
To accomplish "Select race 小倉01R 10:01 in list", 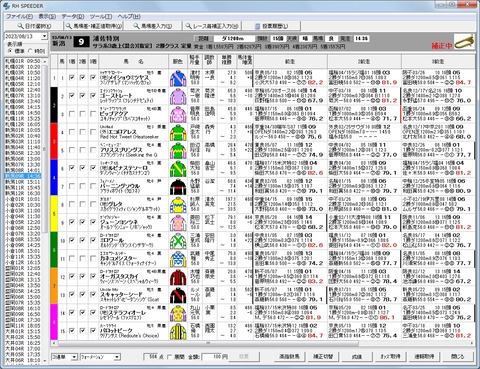I will click(x=23, y=199).
